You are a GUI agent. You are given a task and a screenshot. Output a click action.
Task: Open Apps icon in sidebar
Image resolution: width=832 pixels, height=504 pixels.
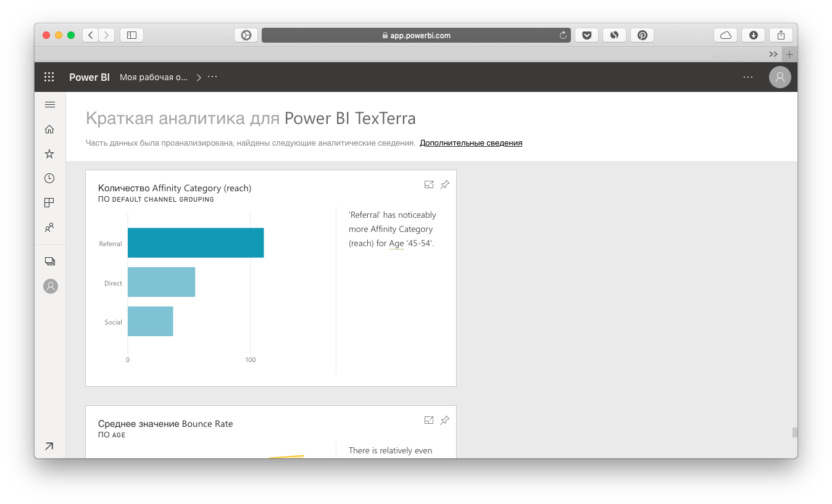(50, 202)
